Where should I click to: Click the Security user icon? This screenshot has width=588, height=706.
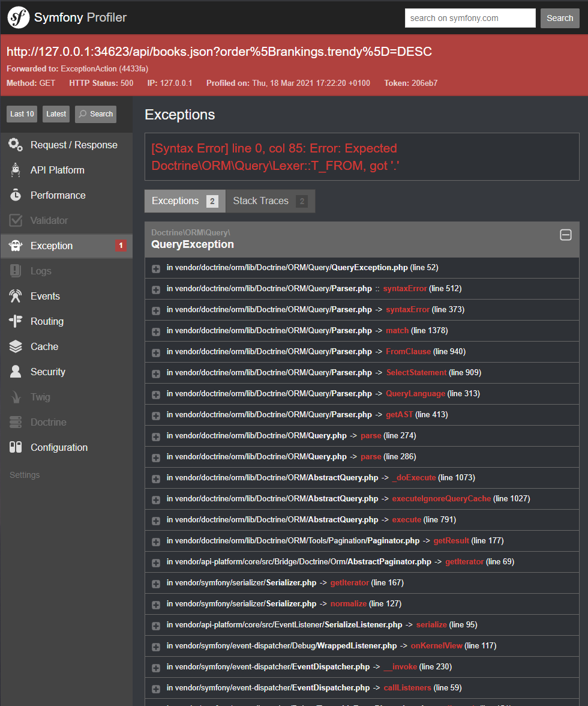(15, 372)
